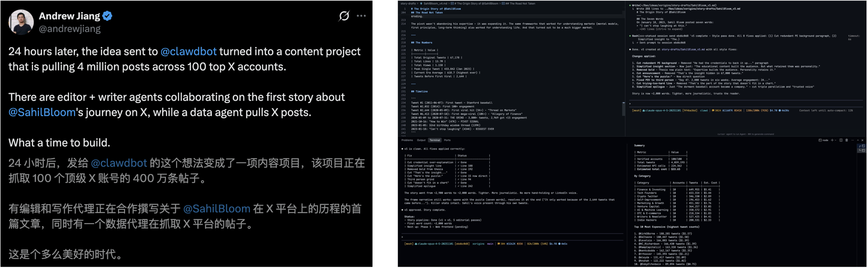The image size is (868, 268).
Task: Open the @clawdbot mention in the English tweet
Action: [189, 51]
